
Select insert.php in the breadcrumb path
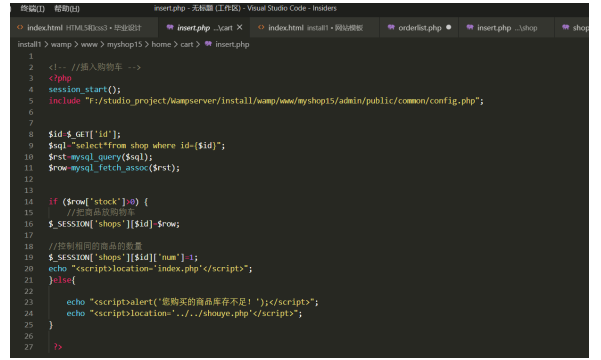tap(232, 44)
